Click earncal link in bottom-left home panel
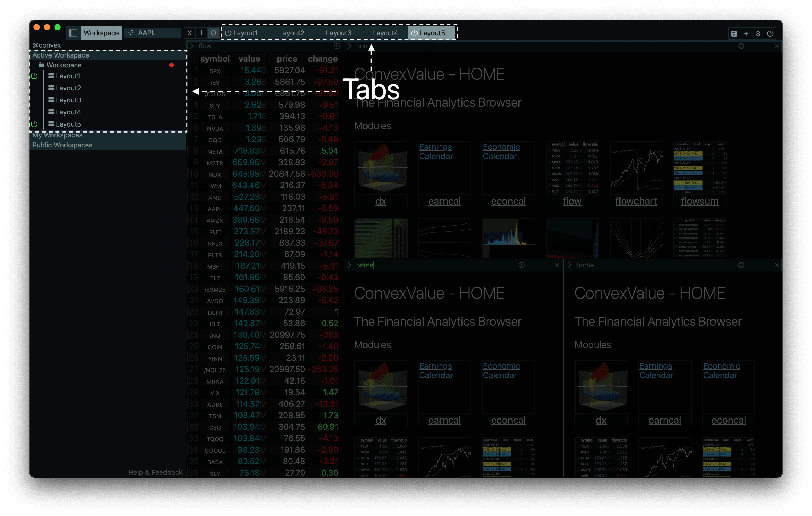The width and height of the screenshot is (812, 516). tap(444, 420)
